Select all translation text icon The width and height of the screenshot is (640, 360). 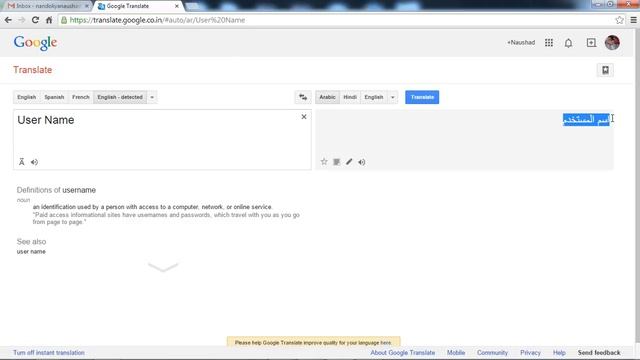coord(336,162)
